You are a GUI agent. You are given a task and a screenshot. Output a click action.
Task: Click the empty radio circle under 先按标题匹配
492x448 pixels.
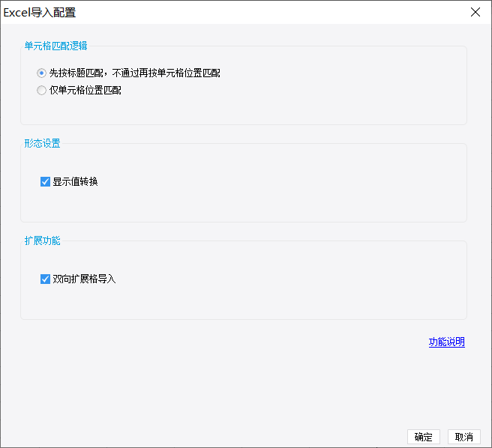click(41, 91)
